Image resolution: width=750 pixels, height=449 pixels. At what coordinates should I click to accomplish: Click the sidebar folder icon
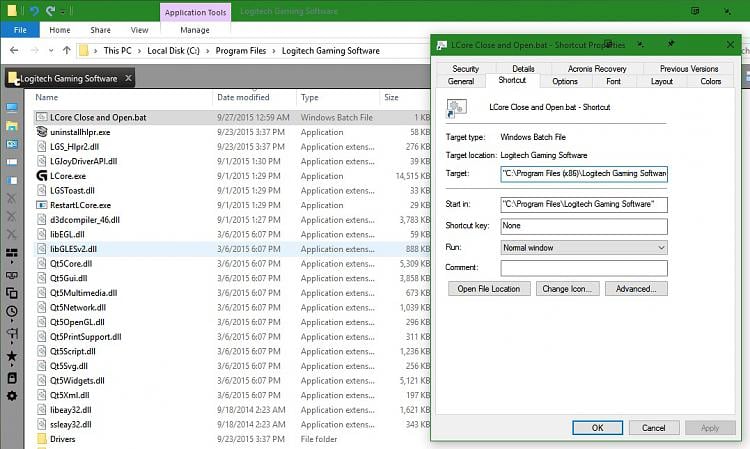(x=12, y=126)
